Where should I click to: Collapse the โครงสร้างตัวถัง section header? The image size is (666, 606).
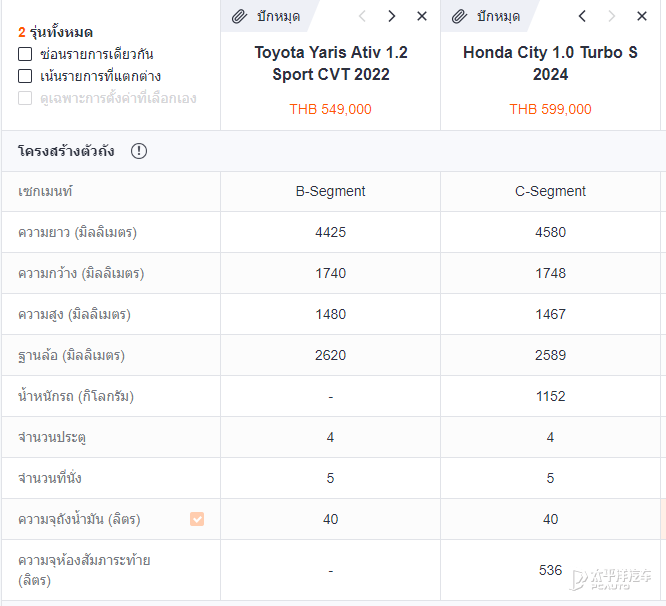(66, 151)
